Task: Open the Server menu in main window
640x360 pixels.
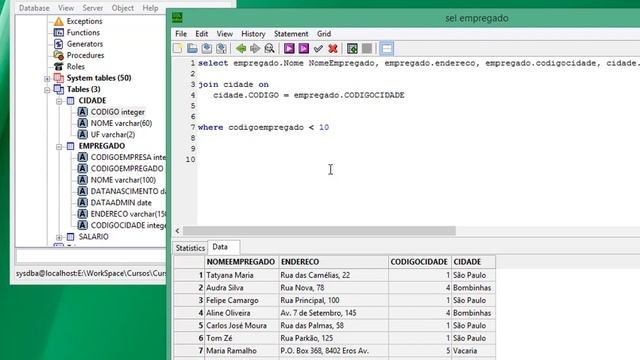Action: pyautogui.click(x=93, y=8)
